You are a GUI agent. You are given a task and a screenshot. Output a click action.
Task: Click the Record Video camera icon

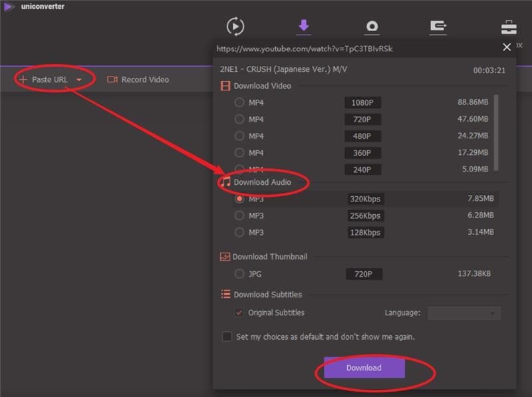[112, 80]
